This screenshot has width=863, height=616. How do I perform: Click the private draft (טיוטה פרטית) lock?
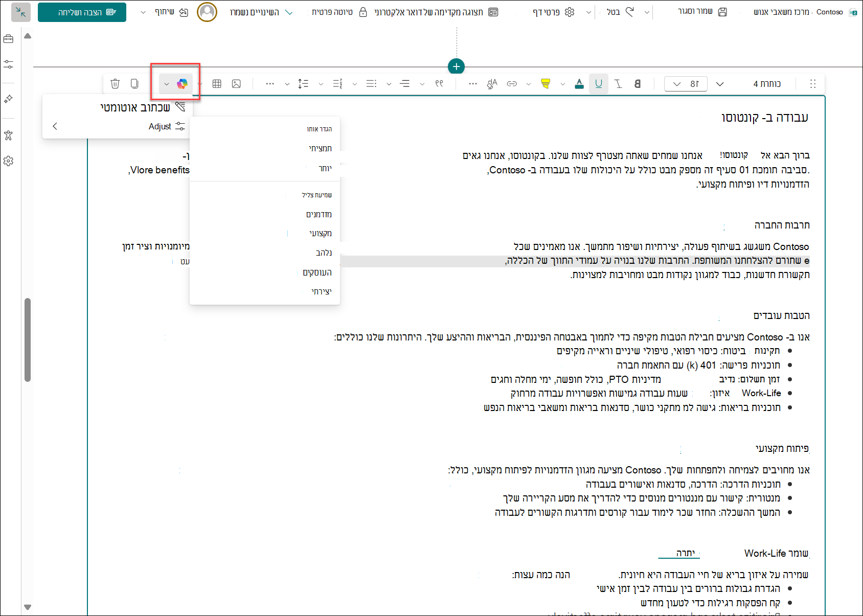pyautogui.click(x=339, y=12)
